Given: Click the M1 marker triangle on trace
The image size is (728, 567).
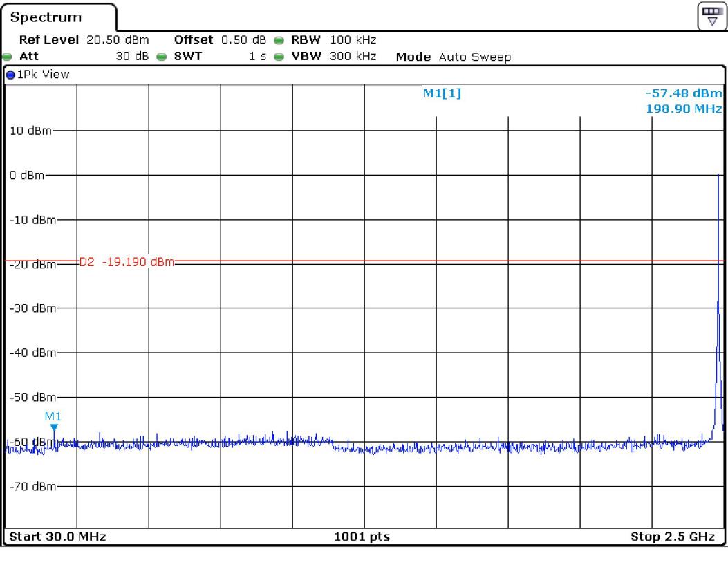Looking at the screenshot, I should click(x=55, y=428).
